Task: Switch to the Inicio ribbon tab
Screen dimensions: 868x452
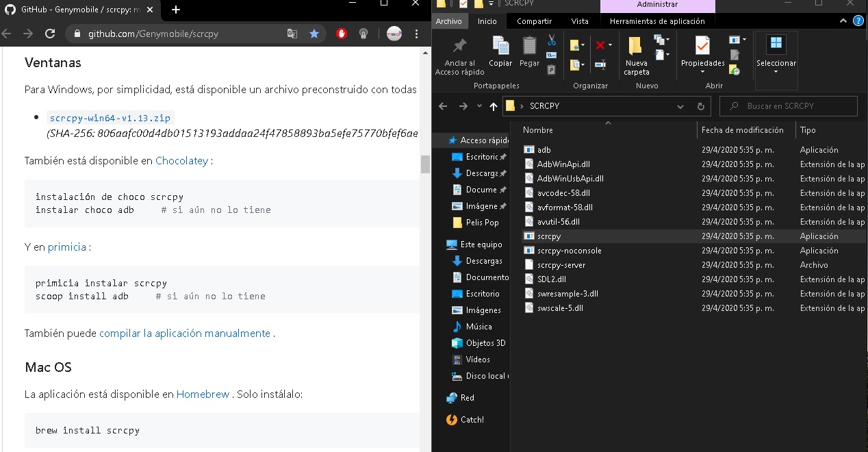Action: 487,21
